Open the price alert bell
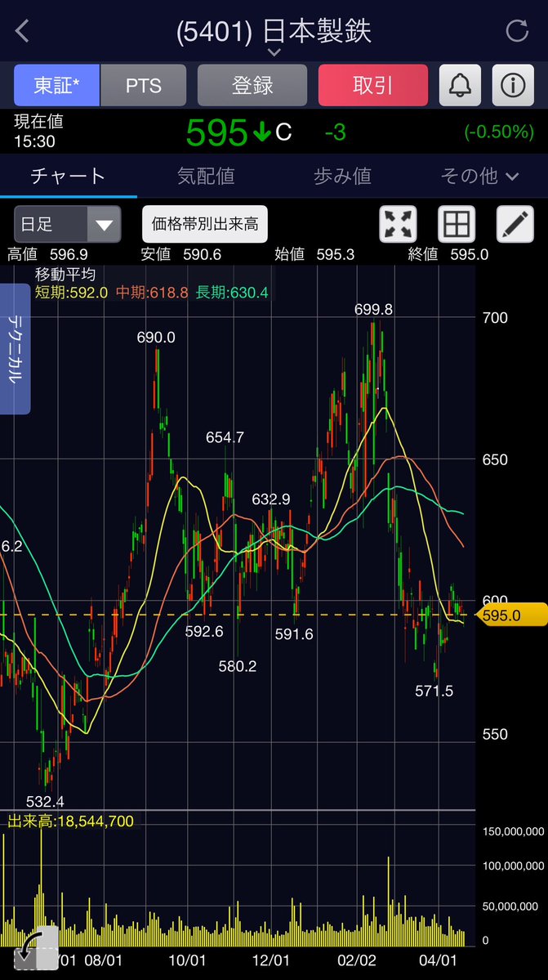Image resolution: width=548 pixels, height=980 pixels. [x=460, y=85]
